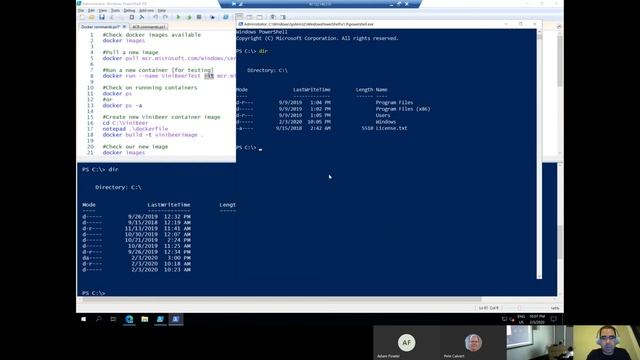Open the Edit menu
The height and width of the screenshot is (360, 640).
pos(91,10)
